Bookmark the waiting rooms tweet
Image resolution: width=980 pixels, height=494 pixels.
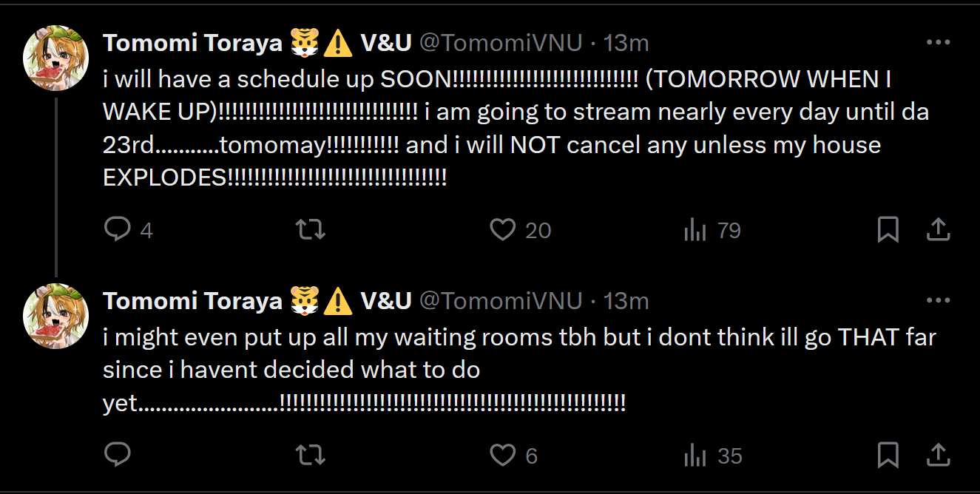click(888, 455)
